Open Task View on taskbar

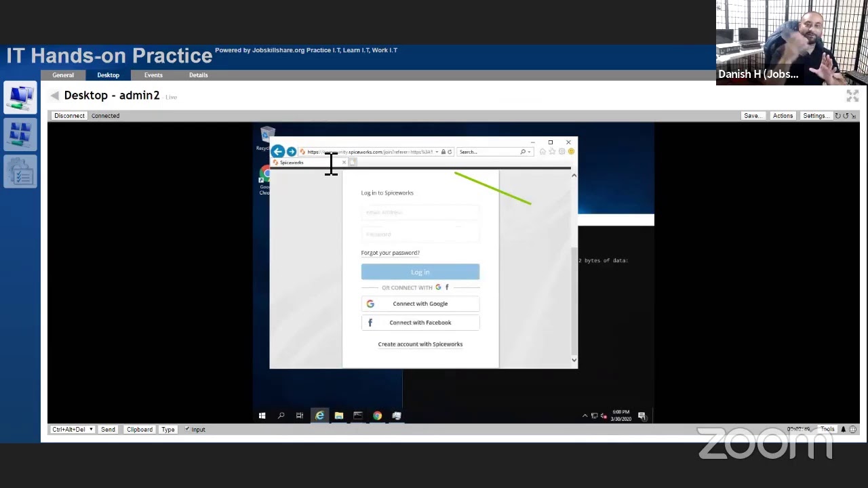(299, 415)
